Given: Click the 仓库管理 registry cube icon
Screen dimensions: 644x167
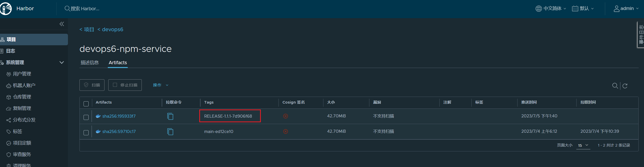Looking at the screenshot, I should click(x=9, y=97).
